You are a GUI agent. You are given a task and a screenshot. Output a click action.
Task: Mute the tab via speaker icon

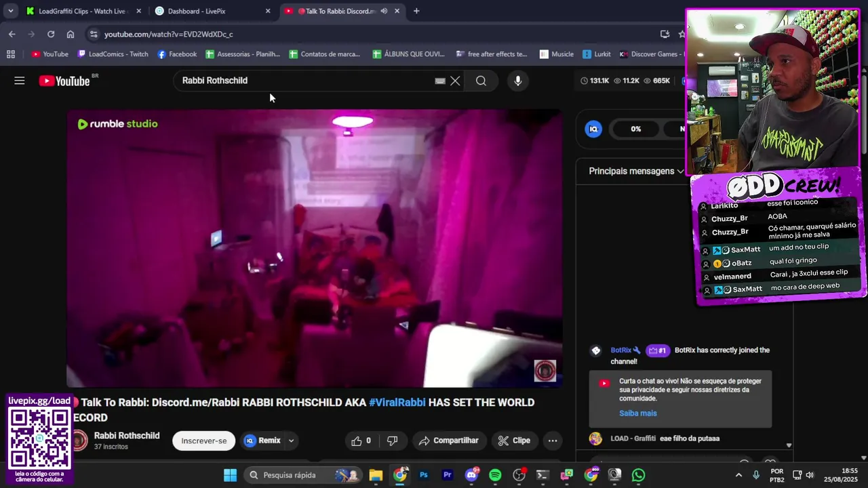tap(384, 11)
